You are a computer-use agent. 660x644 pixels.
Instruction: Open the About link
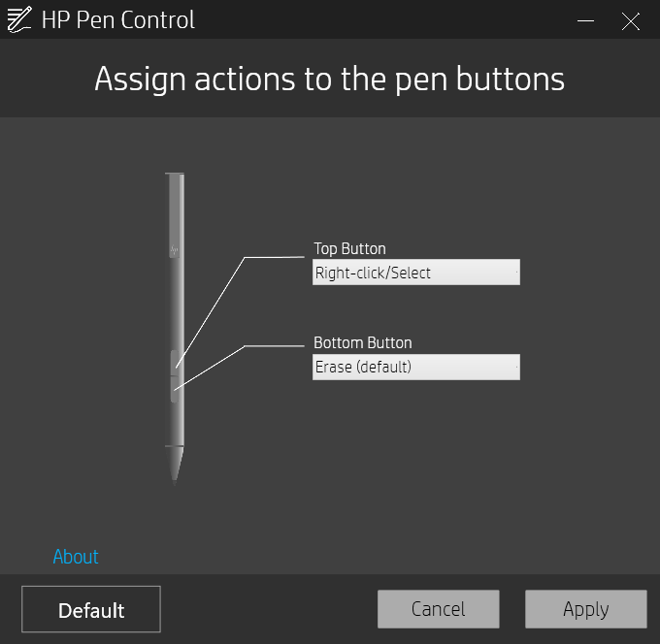pyautogui.click(x=76, y=557)
